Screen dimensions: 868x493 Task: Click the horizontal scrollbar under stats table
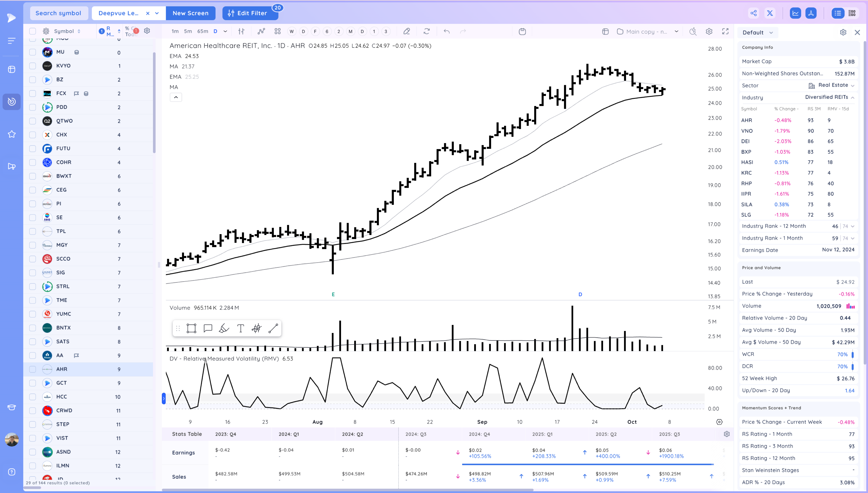pos(347,490)
